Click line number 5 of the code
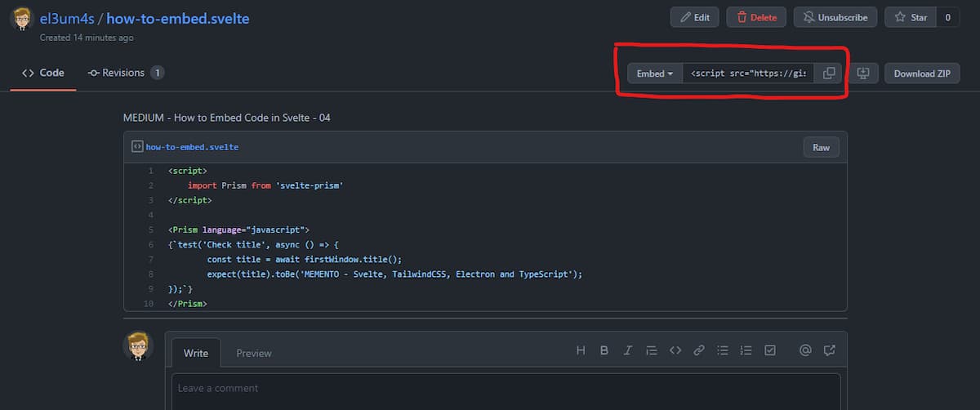This screenshot has height=410, width=980. pos(150,230)
